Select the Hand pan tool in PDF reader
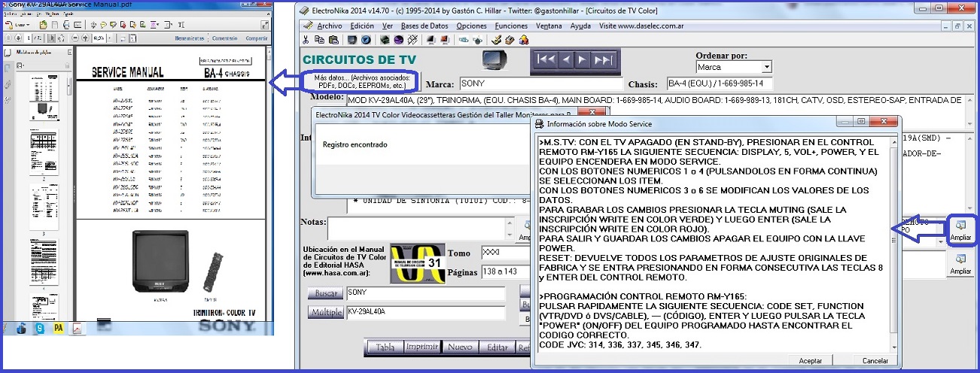980x373 pixels. [x=61, y=38]
